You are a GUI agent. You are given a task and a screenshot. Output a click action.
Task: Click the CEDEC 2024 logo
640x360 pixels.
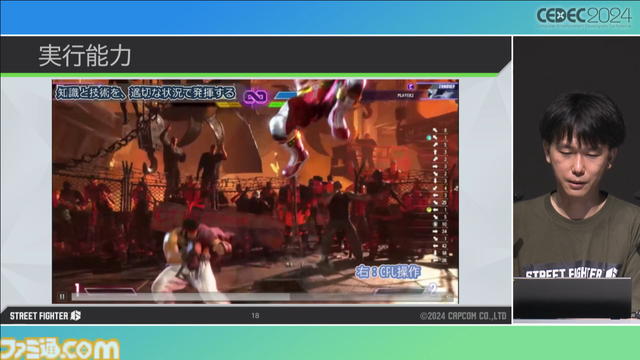584,18
